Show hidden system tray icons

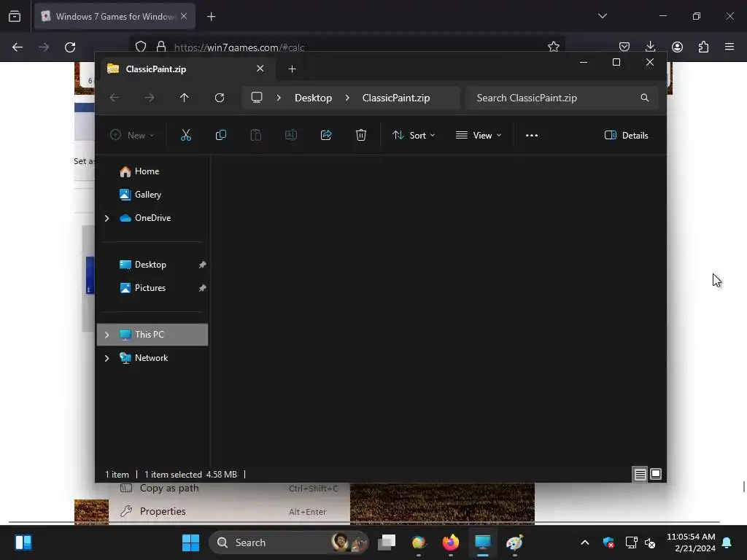pyautogui.click(x=585, y=542)
